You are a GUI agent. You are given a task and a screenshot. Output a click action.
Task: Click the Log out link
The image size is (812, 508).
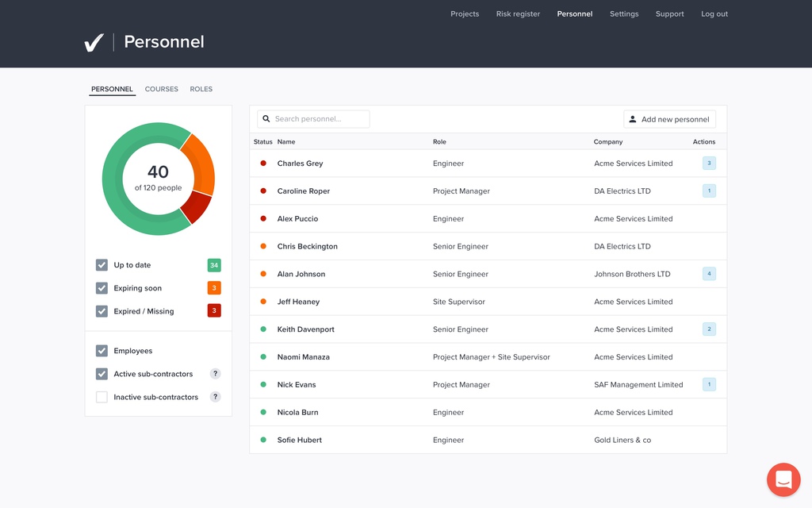tap(714, 13)
